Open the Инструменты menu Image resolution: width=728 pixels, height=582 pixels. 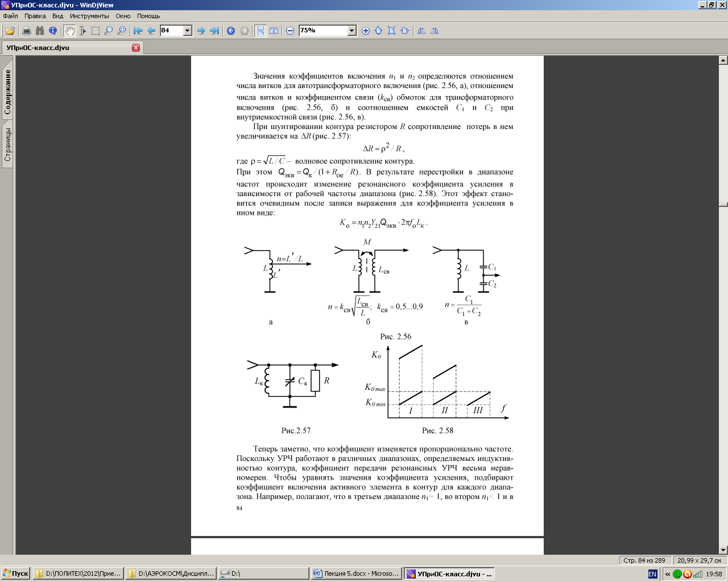89,16
